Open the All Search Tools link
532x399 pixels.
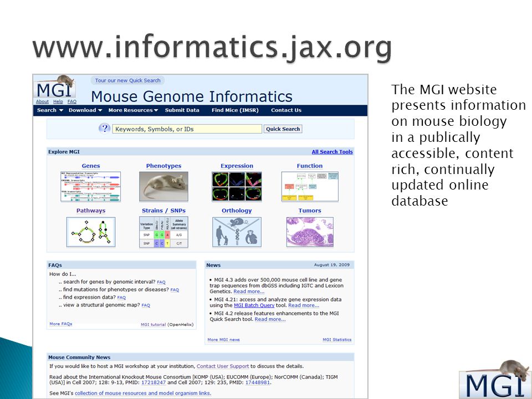(332, 152)
